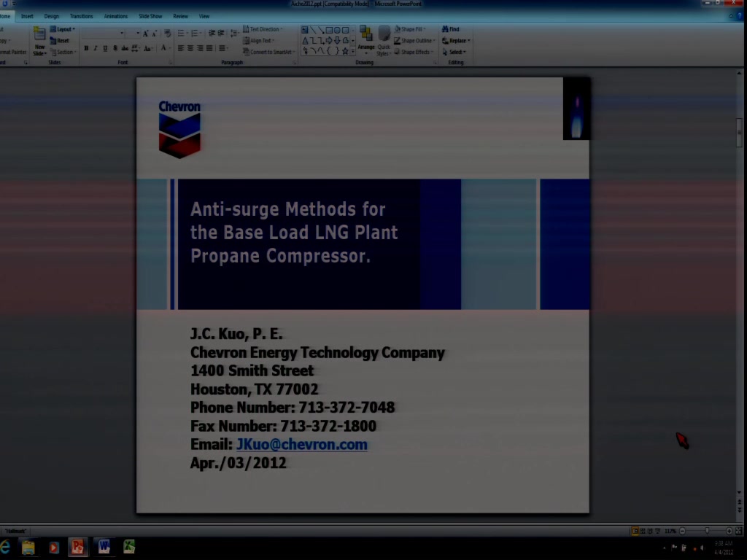Open the Design ribbon tab

pyautogui.click(x=52, y=16)
